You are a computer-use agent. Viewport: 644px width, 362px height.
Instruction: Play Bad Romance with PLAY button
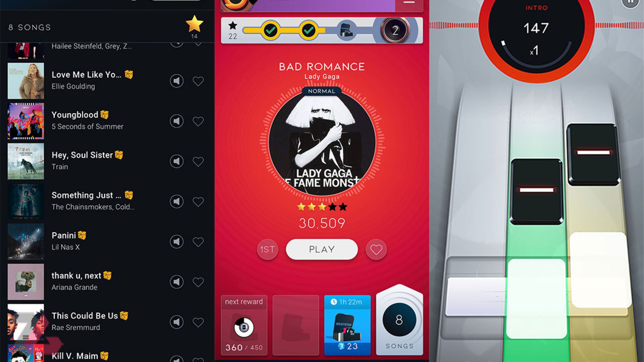(x=322, y=249)
